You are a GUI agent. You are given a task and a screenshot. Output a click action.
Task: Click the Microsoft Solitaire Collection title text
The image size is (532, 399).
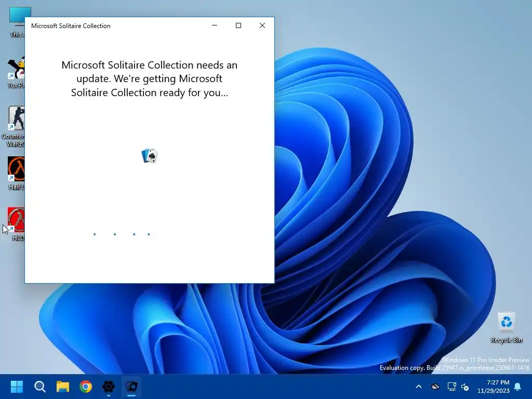(71, 26)
